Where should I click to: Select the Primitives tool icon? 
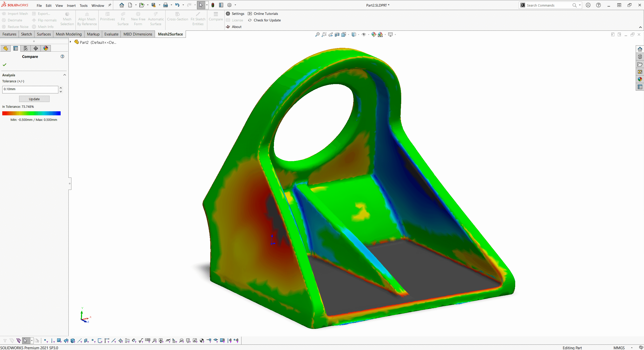coord(107,17)
